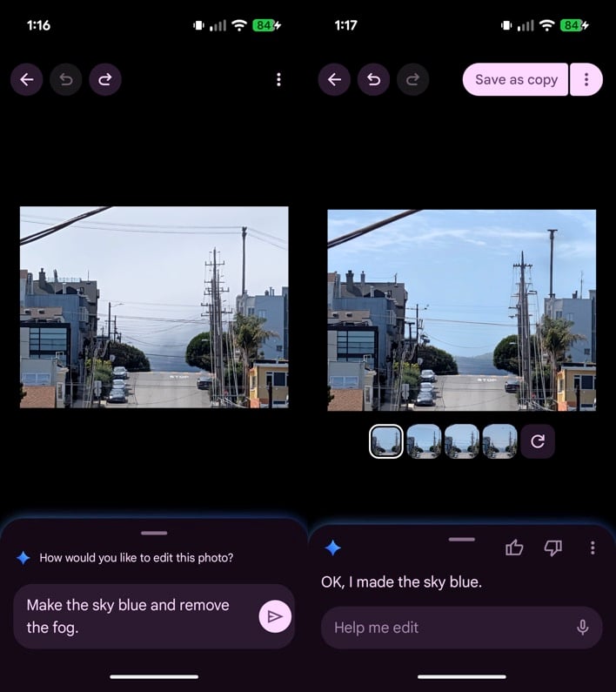This screenshot has width=616, height=692.
Task: Tap the redo arrow on left screen
Action: pyautogui.click(x=104, y=79)
